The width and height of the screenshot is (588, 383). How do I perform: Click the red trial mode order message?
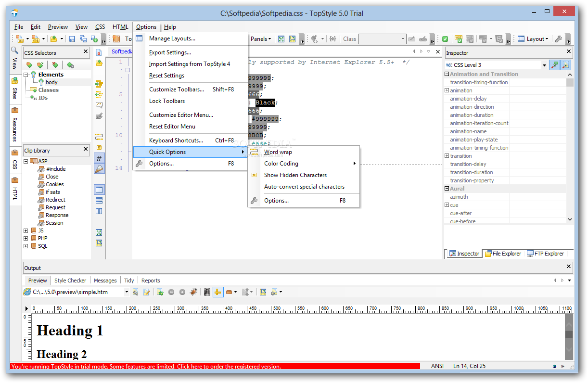pos(215,366)
